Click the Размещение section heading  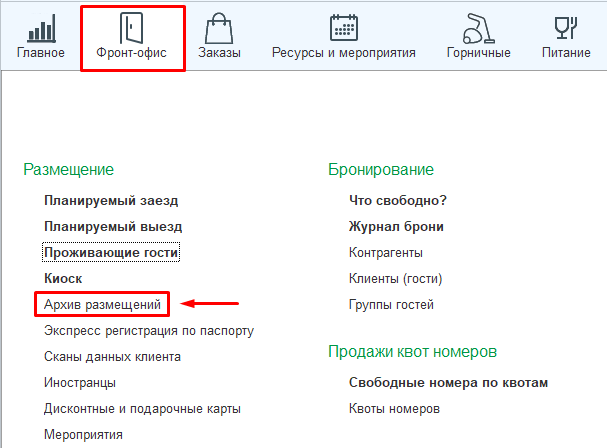pyautogui.click(x=69, y=170)
